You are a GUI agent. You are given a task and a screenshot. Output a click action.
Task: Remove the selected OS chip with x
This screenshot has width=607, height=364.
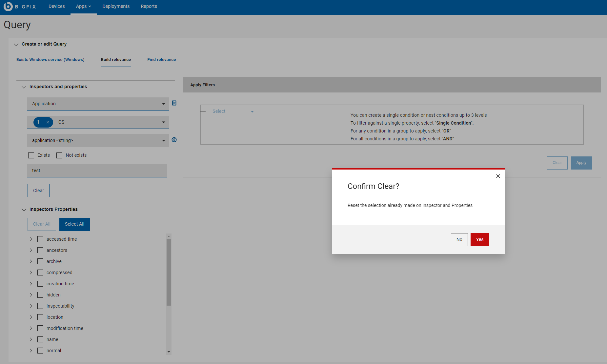pyautogui.click(x=48, y=122)
